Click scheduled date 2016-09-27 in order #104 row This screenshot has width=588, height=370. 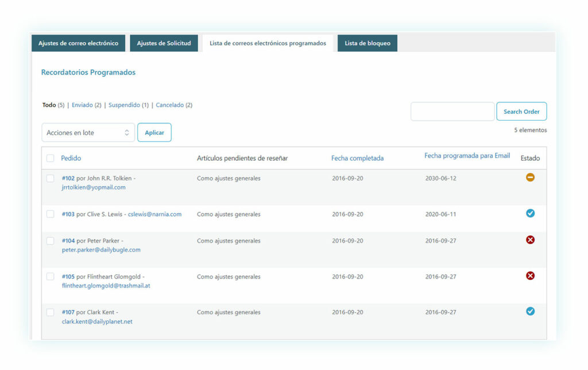point(440,241)
